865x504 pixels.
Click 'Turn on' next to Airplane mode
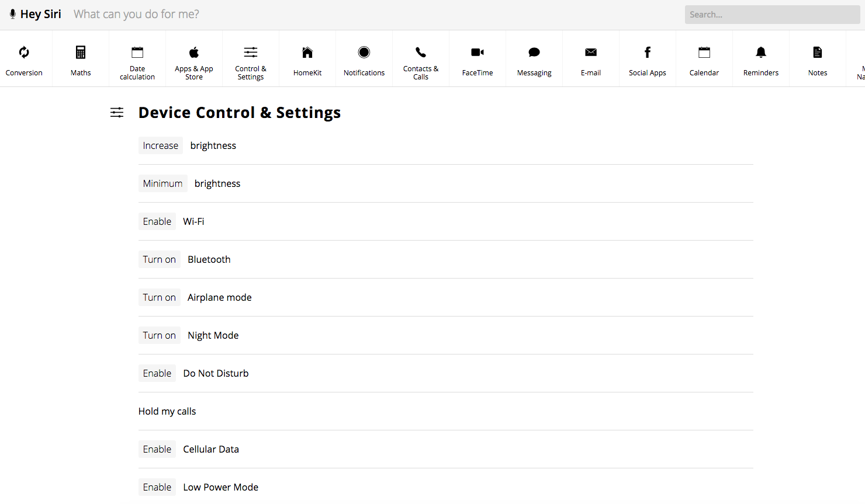coord(159,297)
